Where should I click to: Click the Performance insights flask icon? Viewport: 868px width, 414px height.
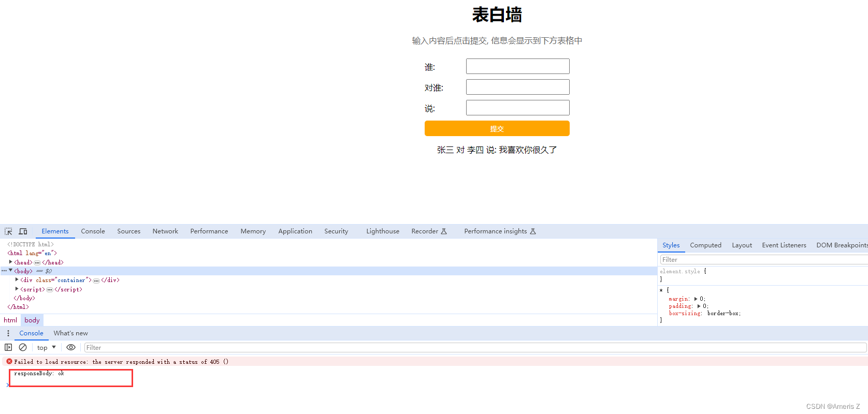(533, 231)
